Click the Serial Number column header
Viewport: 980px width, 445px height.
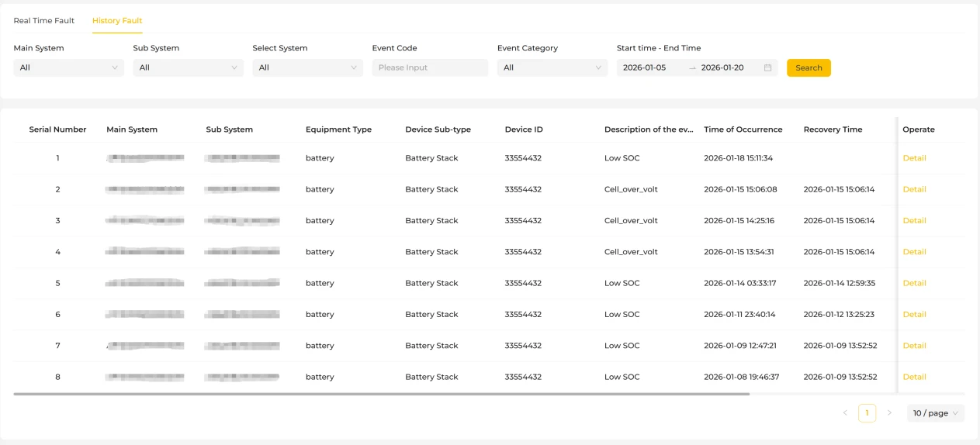click(x=57, y=129)
